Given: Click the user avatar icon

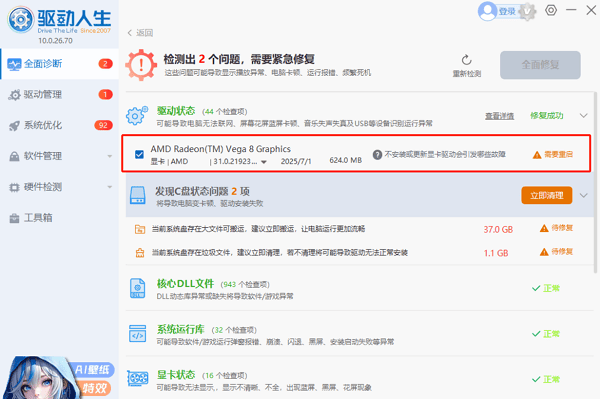Looking at the screenshot, I should 487,11.
